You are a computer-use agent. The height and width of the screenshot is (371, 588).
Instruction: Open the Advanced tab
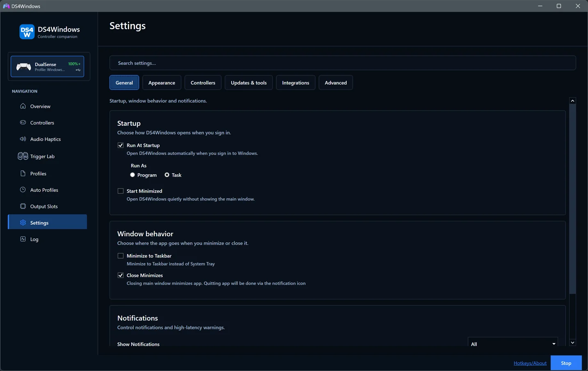tap(336, 83)
